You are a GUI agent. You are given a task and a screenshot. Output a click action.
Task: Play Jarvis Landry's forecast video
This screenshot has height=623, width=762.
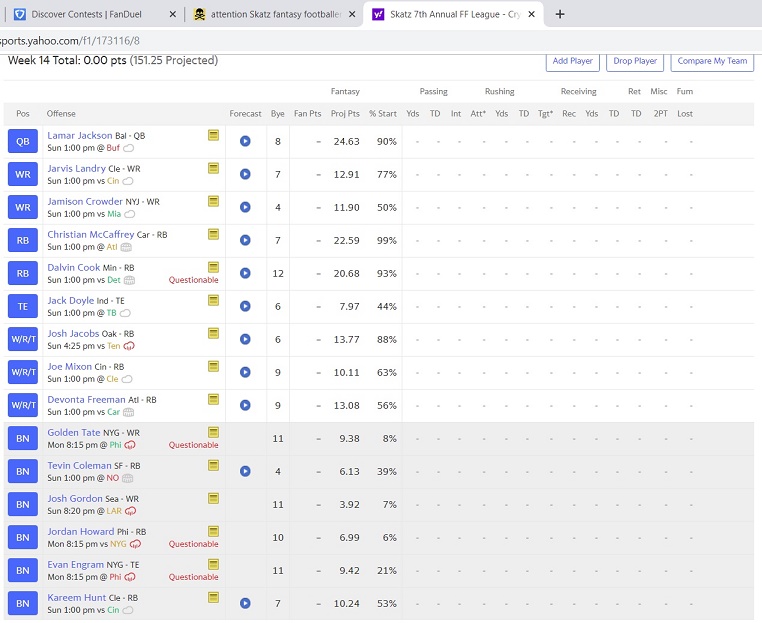click(x=245, y=174)
